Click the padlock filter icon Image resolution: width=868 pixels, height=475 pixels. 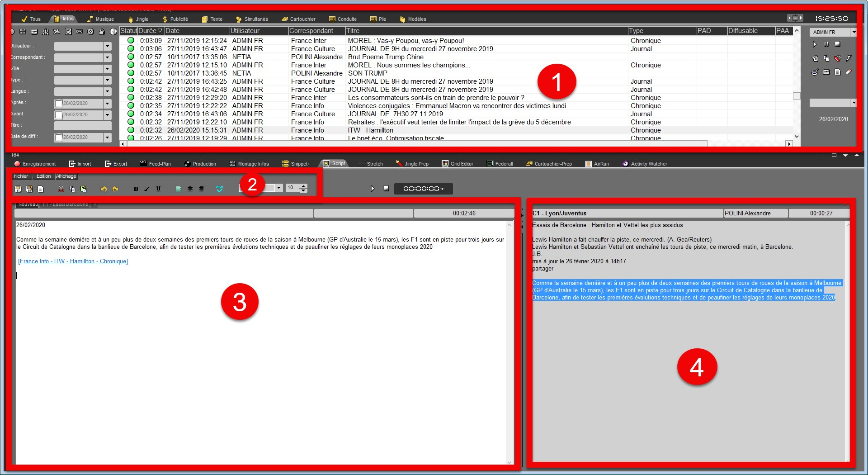coord(102,32)
